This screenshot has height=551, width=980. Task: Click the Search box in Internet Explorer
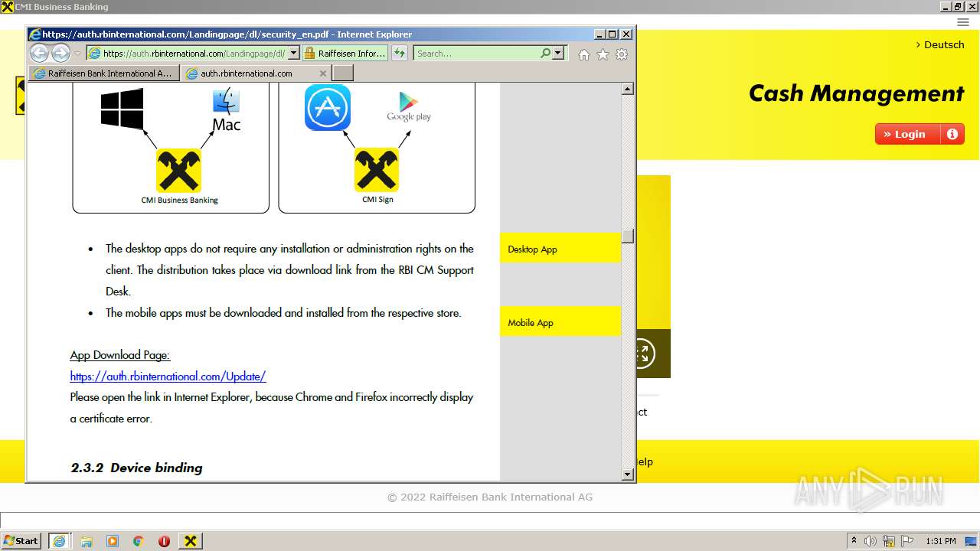tap(476, 54)
